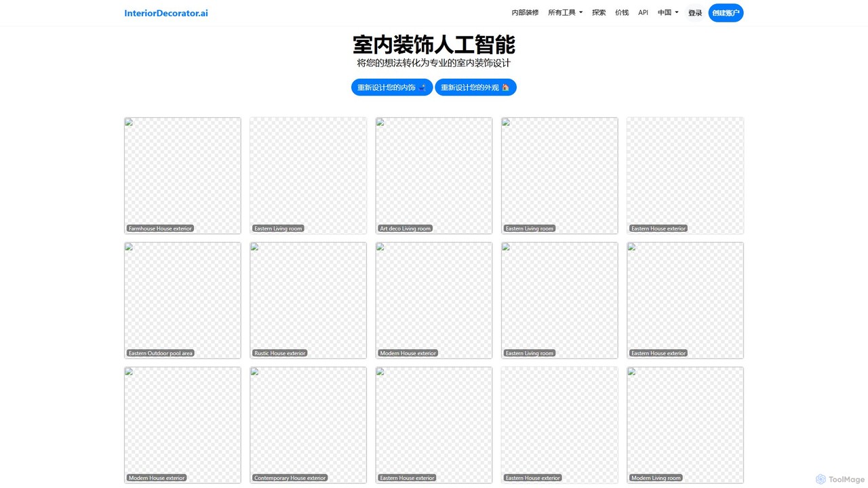Click the 重新设计您的外观 button

click(475, 87)
